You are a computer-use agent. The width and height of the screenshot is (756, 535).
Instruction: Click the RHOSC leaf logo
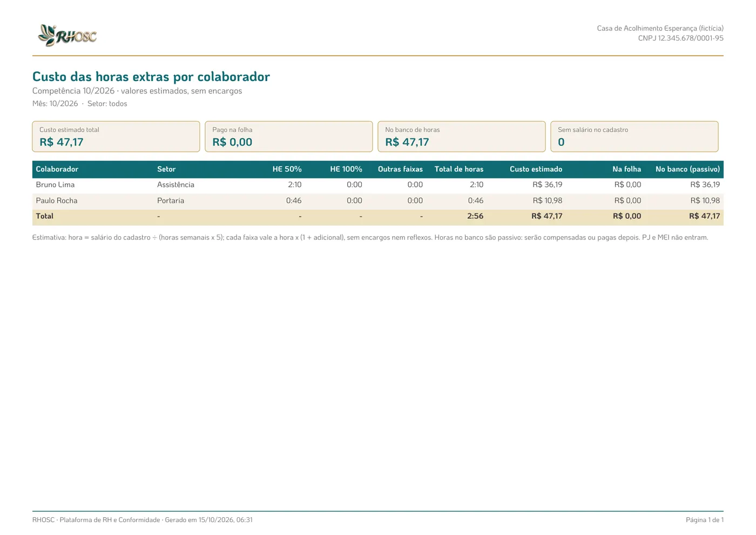tap(67, 36)
